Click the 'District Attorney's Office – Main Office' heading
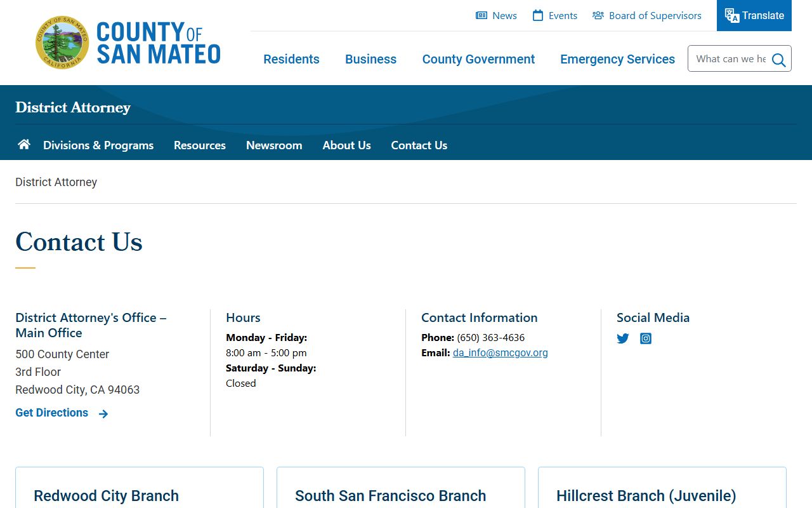The width and height of the screenshot is (812, 508). pyautogui.click(x=91, y=325)
